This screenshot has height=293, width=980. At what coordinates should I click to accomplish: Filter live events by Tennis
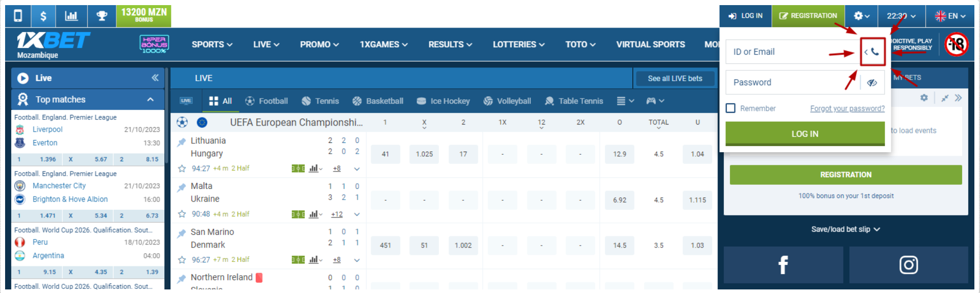tap(320, 101)
